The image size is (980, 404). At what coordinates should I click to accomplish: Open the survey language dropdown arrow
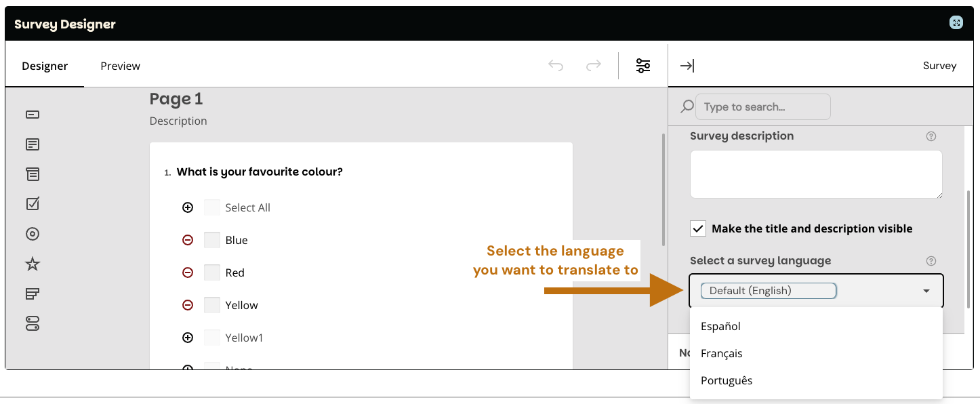click(926, 291)
